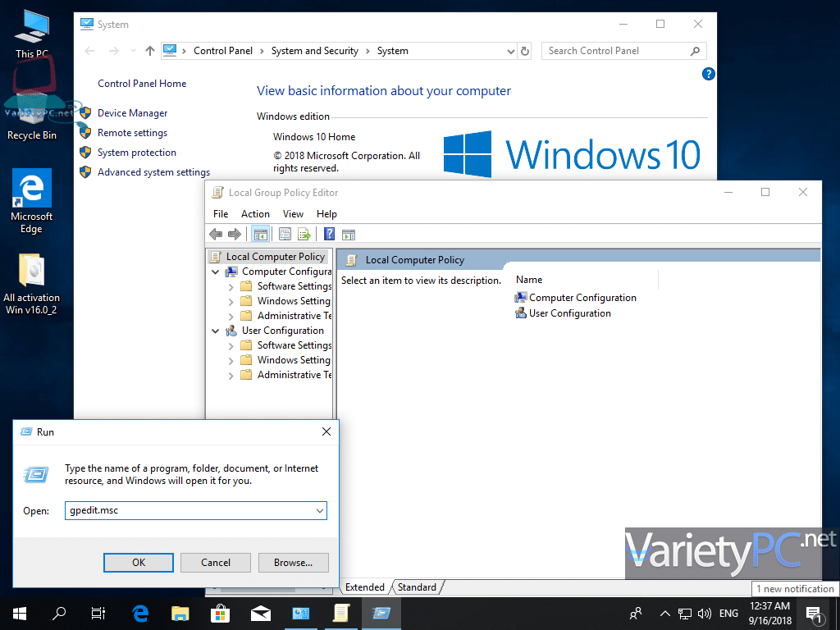Image resolution: width=840 pixels, height=630 pixels.
Task: Switch to the Extended tab
Action: 365,587
